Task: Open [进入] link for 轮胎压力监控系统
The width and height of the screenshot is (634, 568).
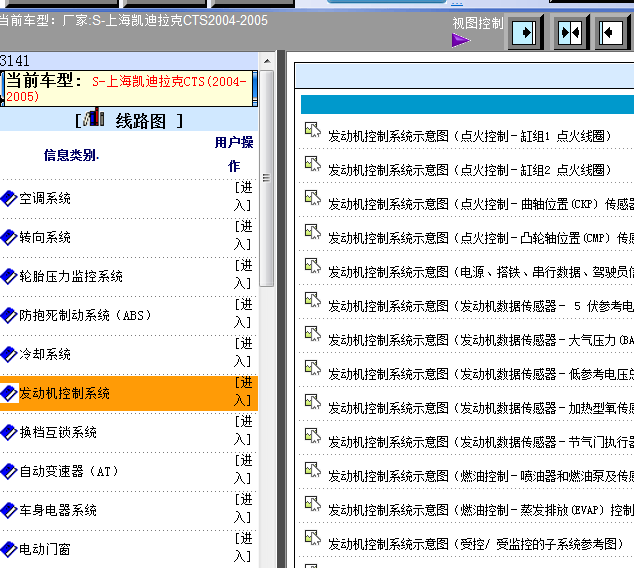Action: pyautogui.click(x=243, y=274)
